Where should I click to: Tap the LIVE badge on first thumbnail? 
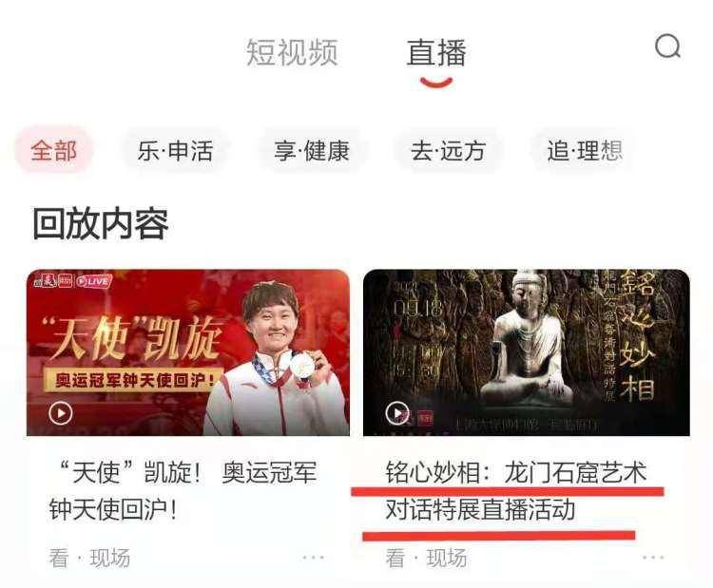(x=94, y=281)
